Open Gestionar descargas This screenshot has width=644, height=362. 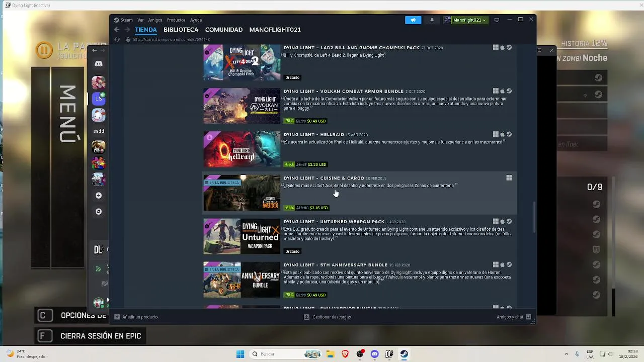(x=328, y=317)
